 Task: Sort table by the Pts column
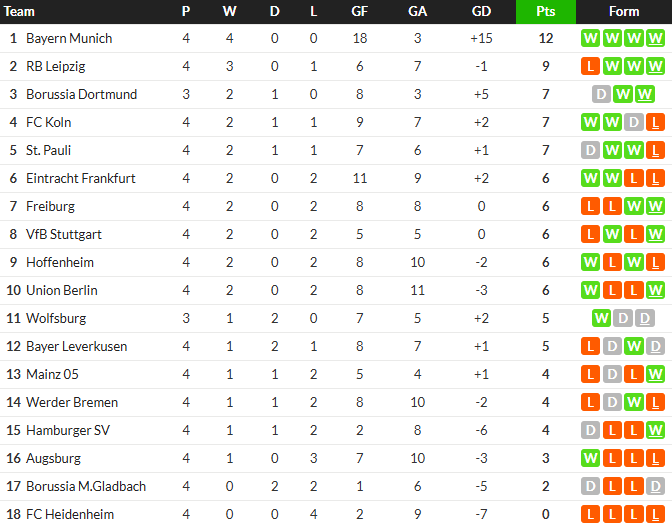point(546,12)
